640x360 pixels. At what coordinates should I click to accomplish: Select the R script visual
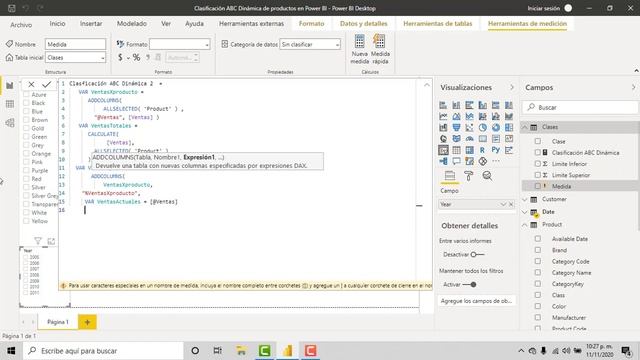pyautogui.click(x=482, y=150)
